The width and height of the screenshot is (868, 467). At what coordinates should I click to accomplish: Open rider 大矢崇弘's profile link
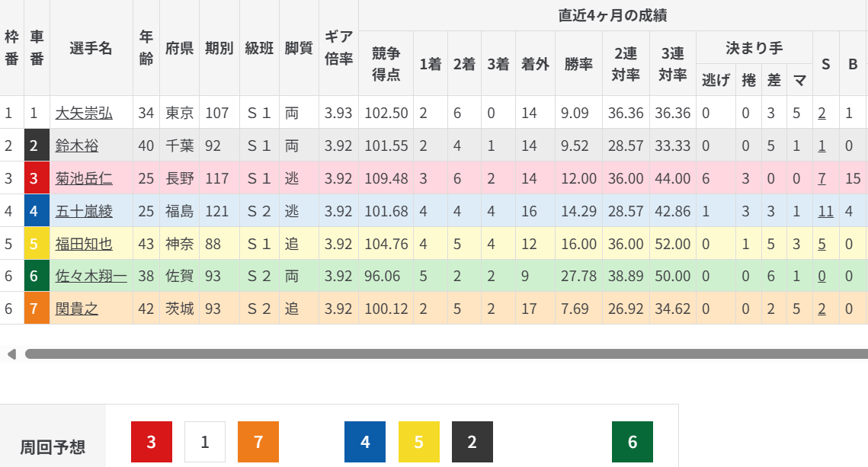pyautogui.click(x=84, y=114)
